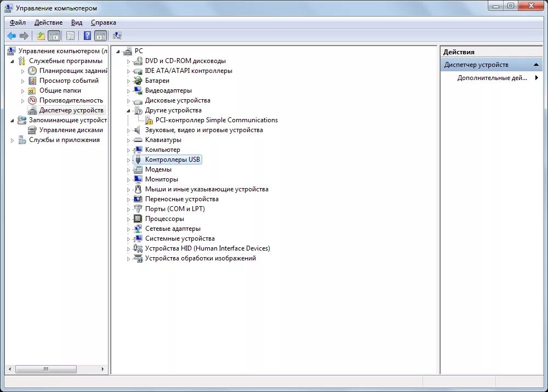This screenshot has width=548, height=392.
Task: Open the Вид menu
Action: [x=77, y=22]
